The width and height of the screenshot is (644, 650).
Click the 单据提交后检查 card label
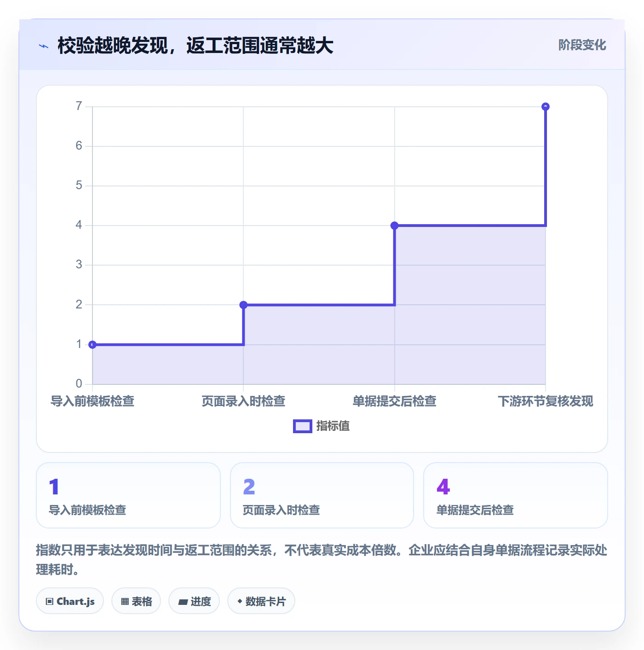475,510
